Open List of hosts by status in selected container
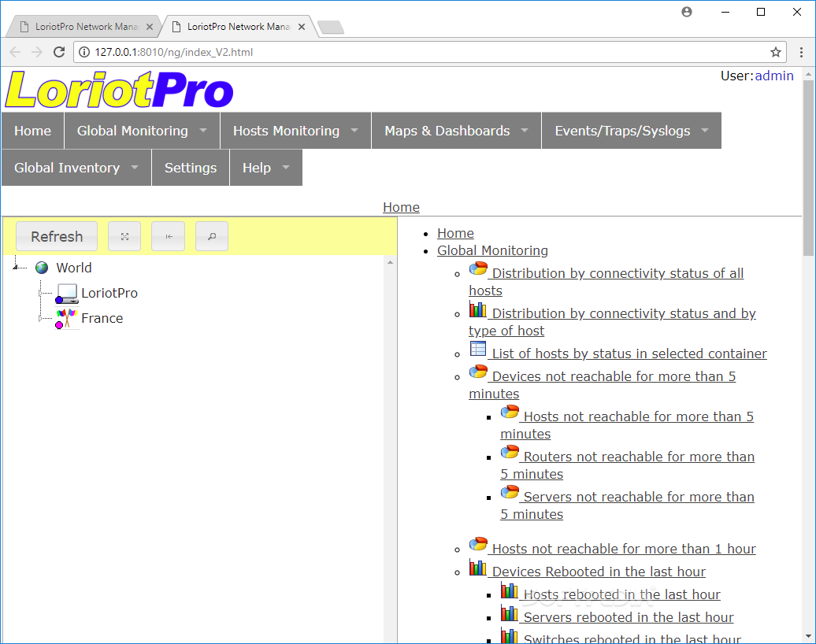The width and height of the screenshot is (816, 644). point(629,353)
